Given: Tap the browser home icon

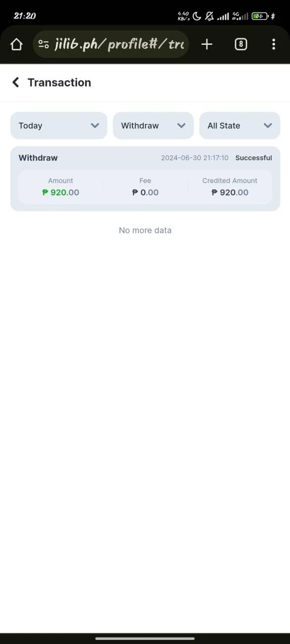Looking at the screenshot, I should coord(17,44).
